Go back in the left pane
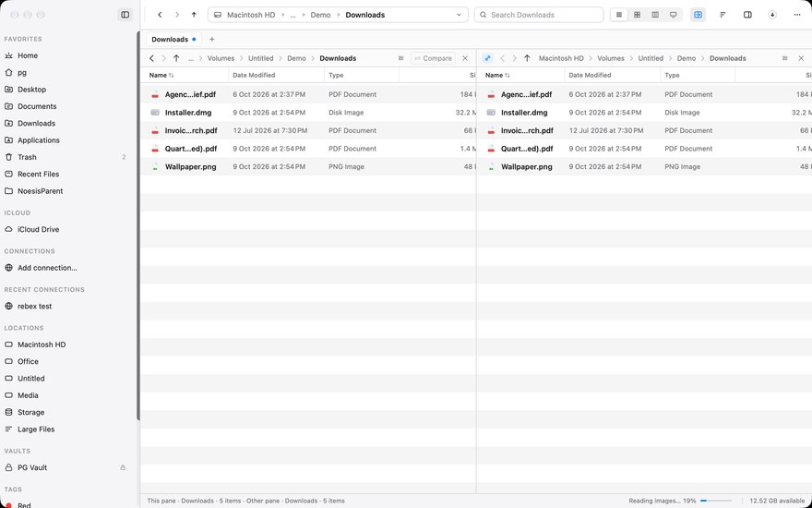 point(151,58)
